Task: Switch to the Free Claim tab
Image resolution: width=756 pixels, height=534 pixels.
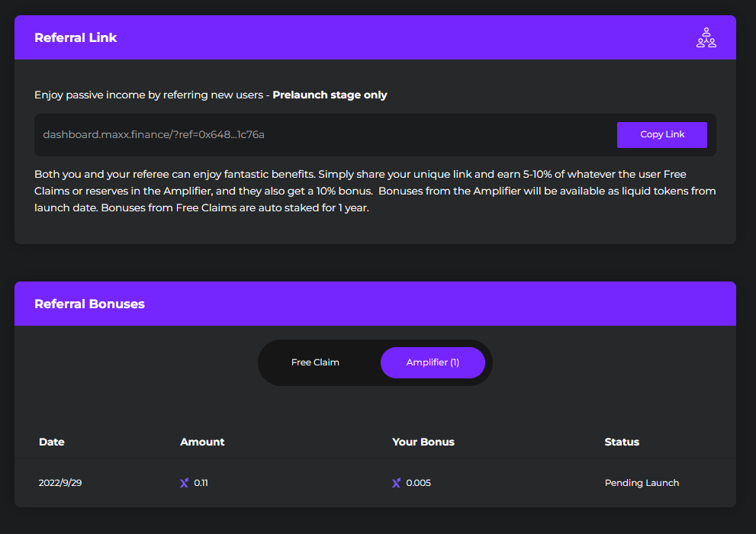Action: pyautogui.click(x=315, y=362)
